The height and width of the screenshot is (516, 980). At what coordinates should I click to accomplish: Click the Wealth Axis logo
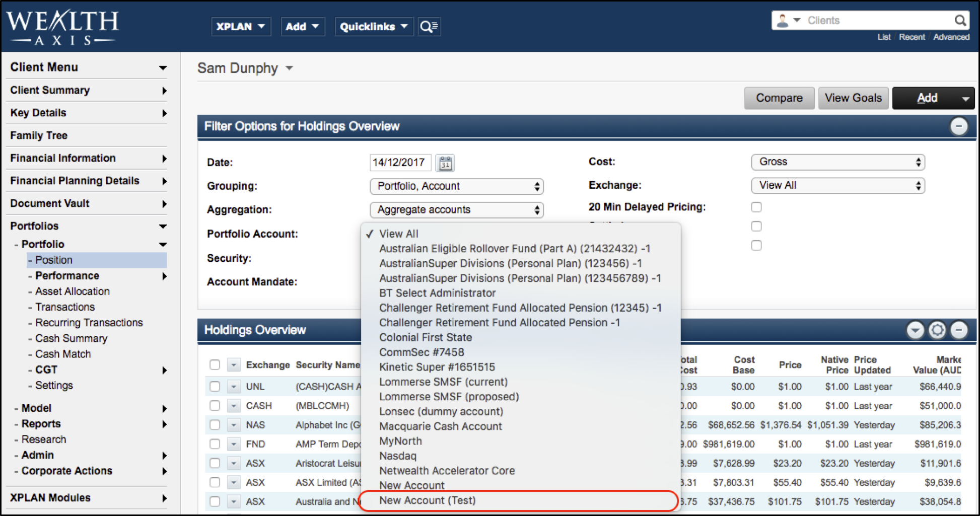pyautogui.click(x=62, y=27)
